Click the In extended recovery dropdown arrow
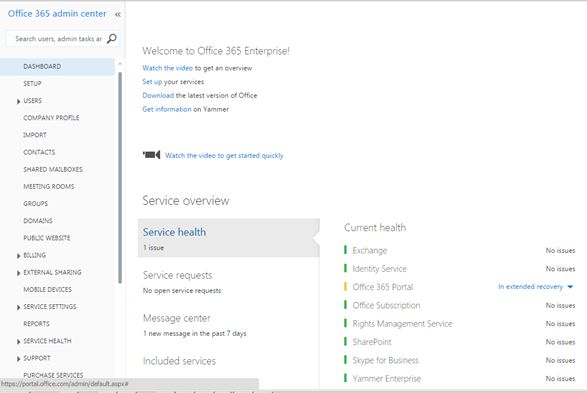This screenshot has height=393, width=587. (x=570, y=287)
